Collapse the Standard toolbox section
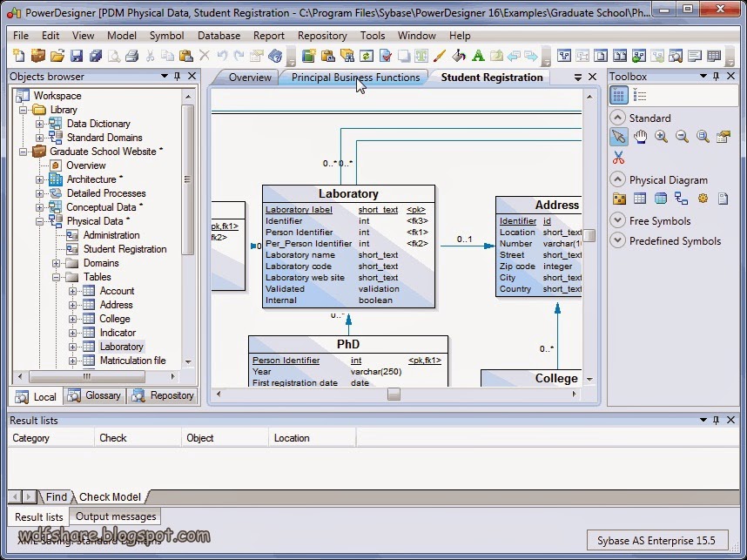The image size is (747, 560). point(617,118)
